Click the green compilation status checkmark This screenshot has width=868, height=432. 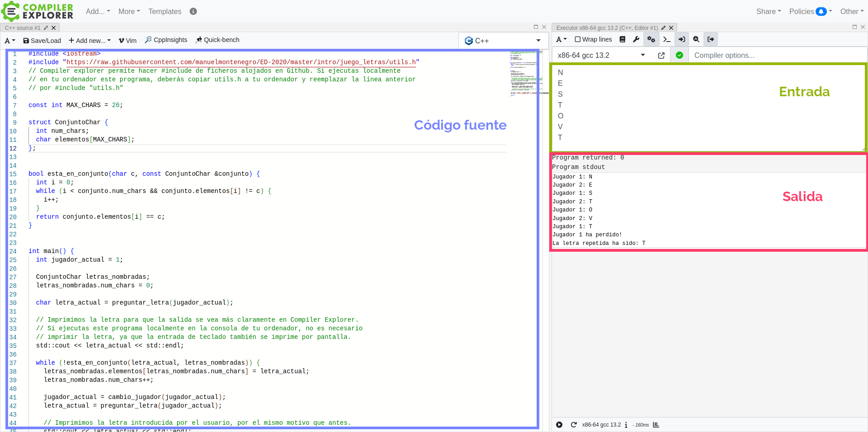[679, 55]
